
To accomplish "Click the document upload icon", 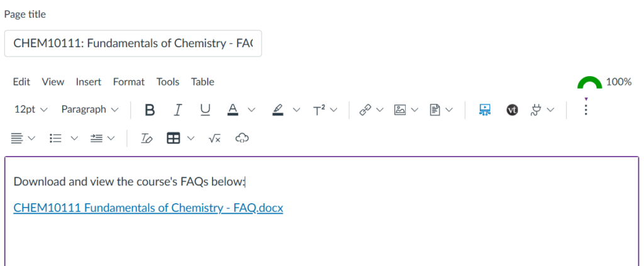I will point(435,110).
